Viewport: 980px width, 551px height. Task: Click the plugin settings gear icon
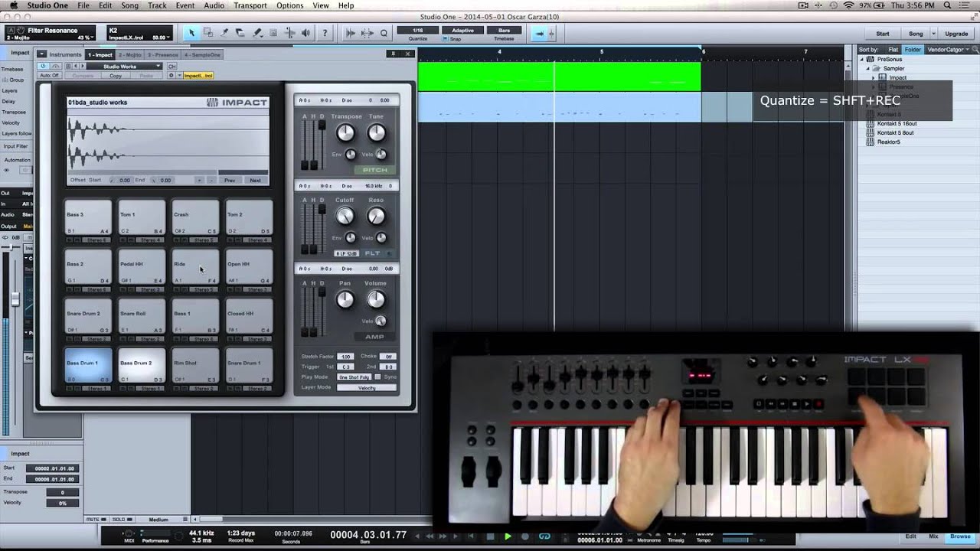[x=171, y=75]
